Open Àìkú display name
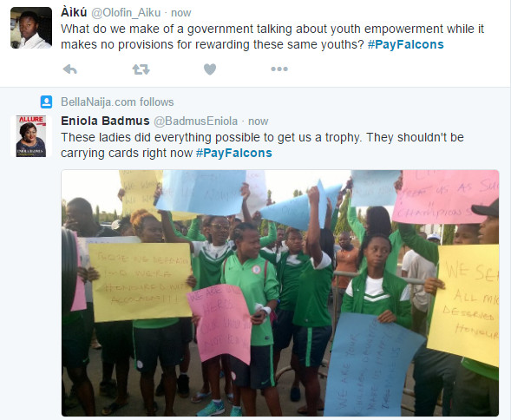Screen dimensions: 511x420 click(x=74, y=12)
